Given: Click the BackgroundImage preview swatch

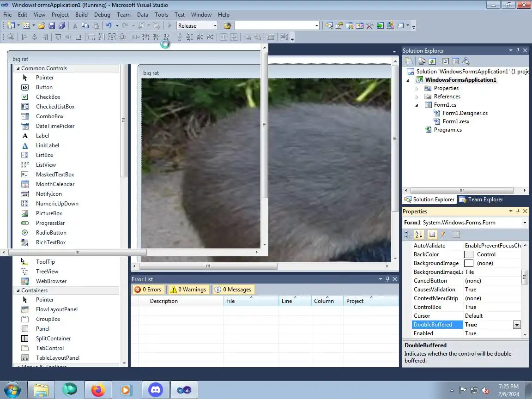Looking at the screenshot, I should coord(469,263).
